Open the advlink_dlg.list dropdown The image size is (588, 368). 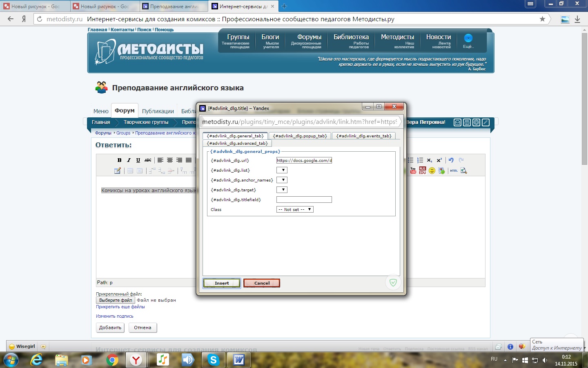pyautogui.click(x=282, y=170)
